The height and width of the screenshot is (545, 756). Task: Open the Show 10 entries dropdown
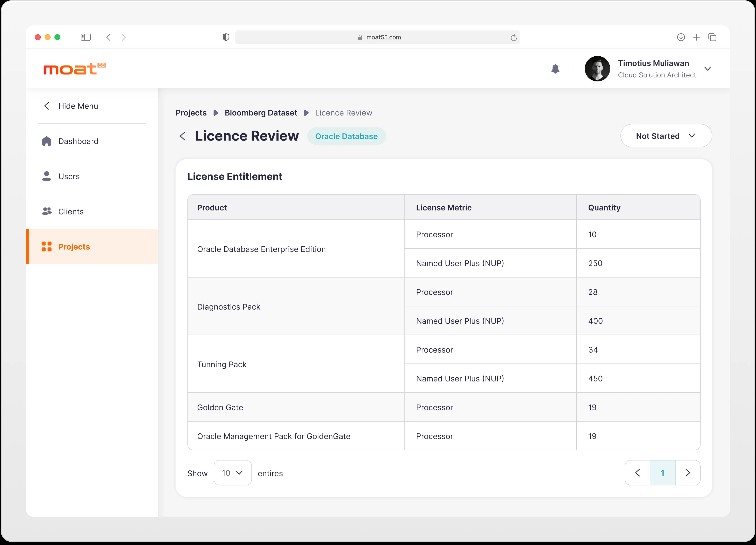(x=233, y=473)
